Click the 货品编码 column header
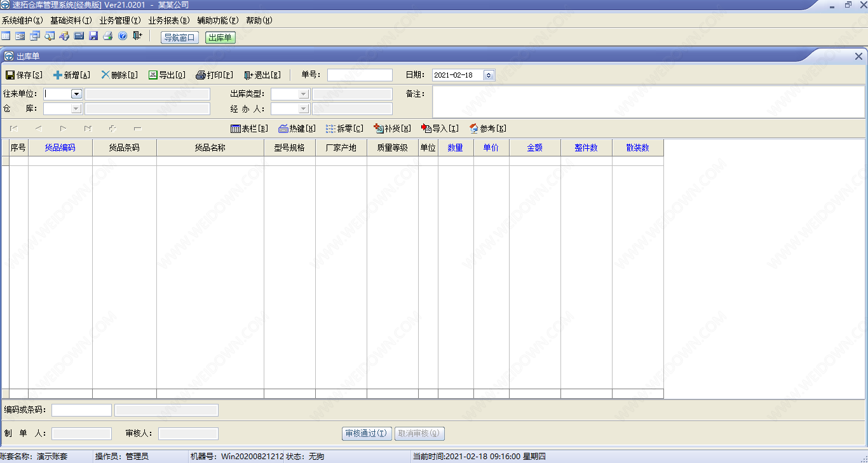Viewport: 868px width, 463px height. coord(60,148)
